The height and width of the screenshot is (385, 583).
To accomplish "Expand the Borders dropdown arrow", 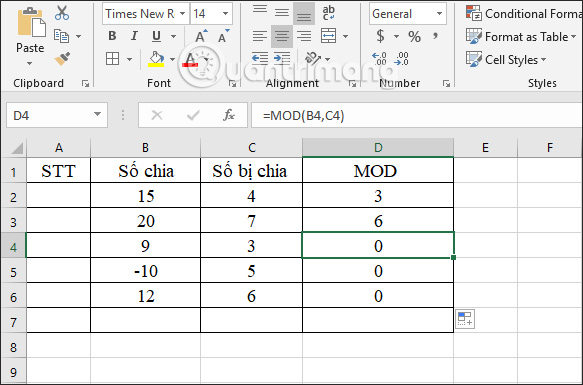I will pos(129,59).
